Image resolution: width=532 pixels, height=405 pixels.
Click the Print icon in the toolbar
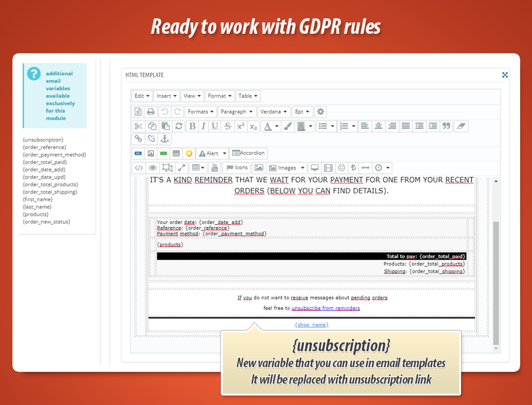point(150,112)
